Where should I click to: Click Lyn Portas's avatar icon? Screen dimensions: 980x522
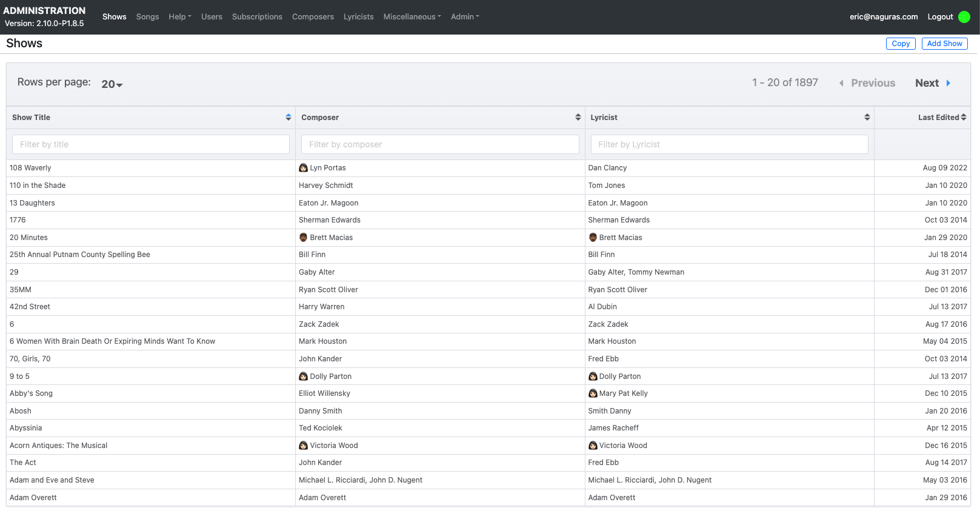pos(304,168)
